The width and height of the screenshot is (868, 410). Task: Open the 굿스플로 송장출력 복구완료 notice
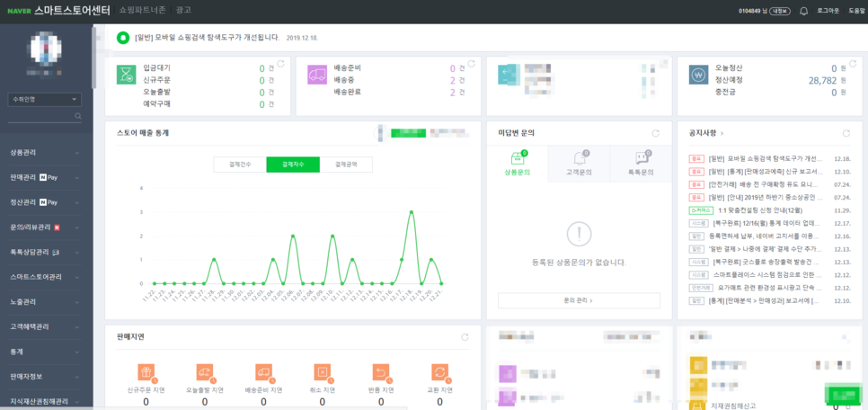tap(766, 262)
